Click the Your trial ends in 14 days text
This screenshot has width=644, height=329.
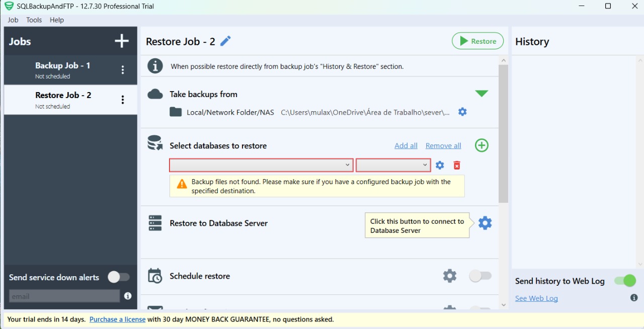(x=47, y=319)
